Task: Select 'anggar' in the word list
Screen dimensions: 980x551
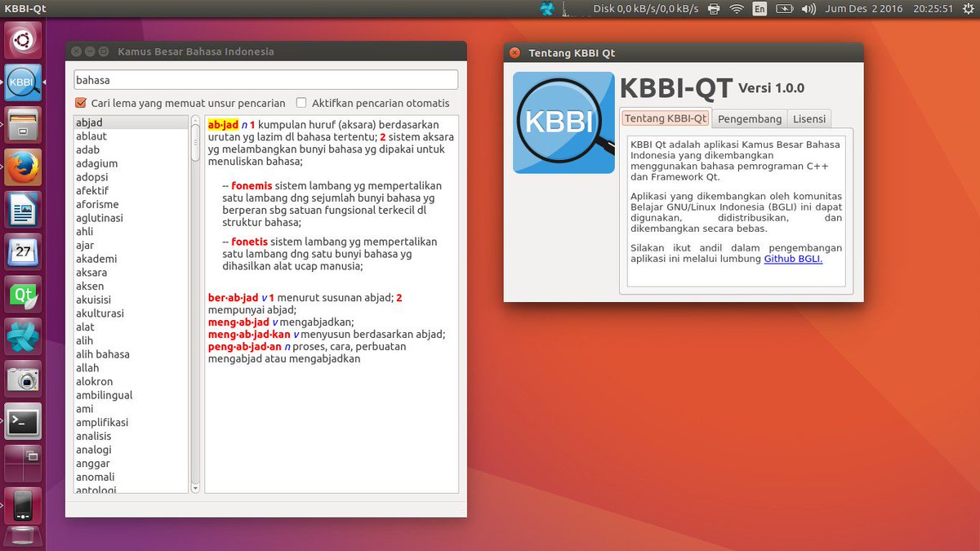Action: tap(131, 463)
